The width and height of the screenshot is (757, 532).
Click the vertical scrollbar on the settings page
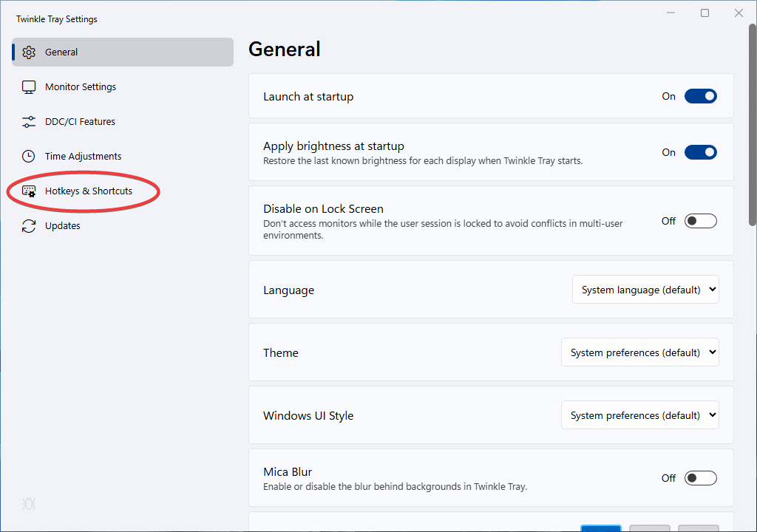pyautogui.click(x=753, y=126)
